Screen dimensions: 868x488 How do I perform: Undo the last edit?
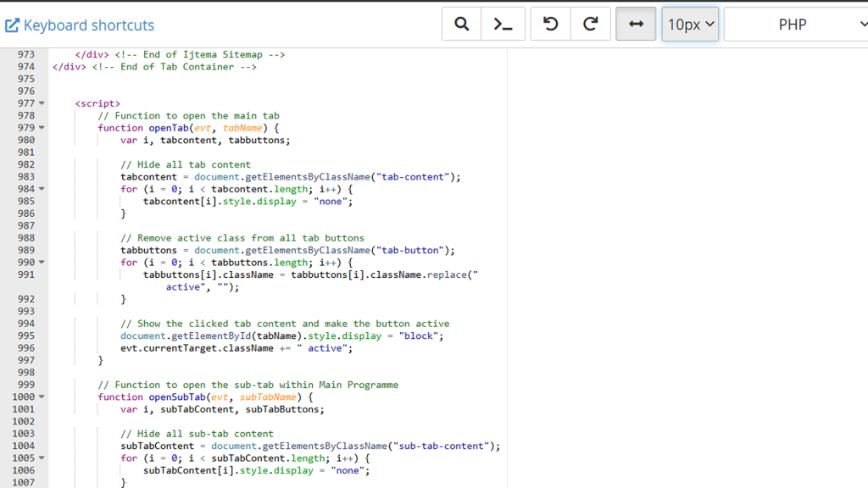(551, 25)
